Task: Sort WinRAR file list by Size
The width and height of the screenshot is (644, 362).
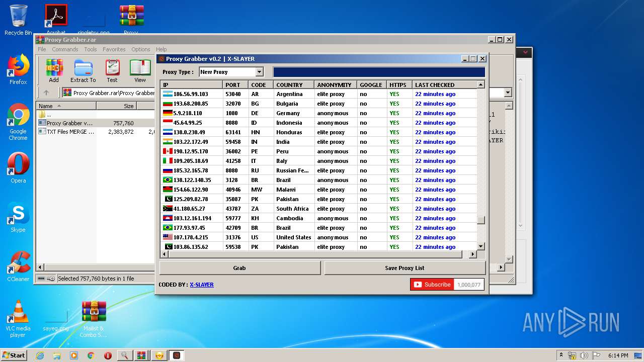Action: coord(116,106)
